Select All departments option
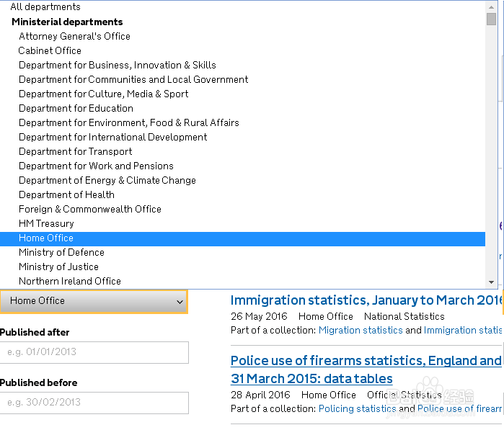Image resolution: width=504 pixels, height=430 pixels. (x=45, y=7)
